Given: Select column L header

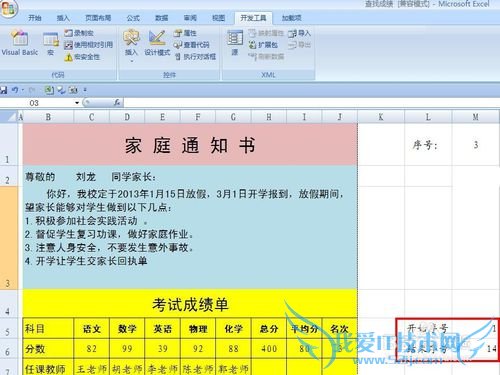Looking at the screenshot, I should (x=428, y=117).
